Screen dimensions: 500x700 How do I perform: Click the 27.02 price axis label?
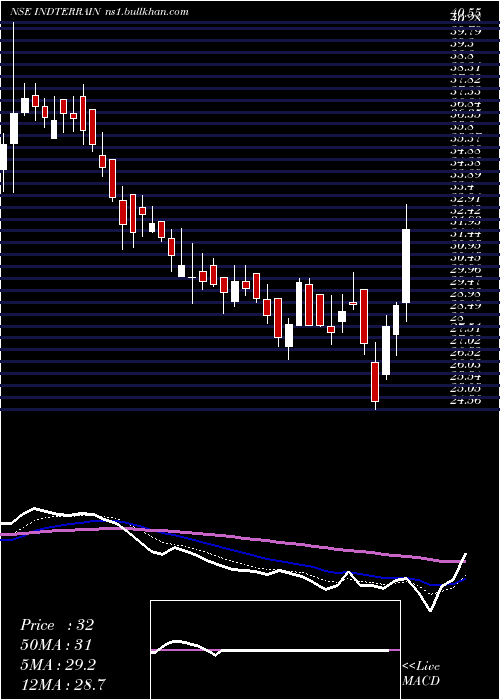point(466,341)
